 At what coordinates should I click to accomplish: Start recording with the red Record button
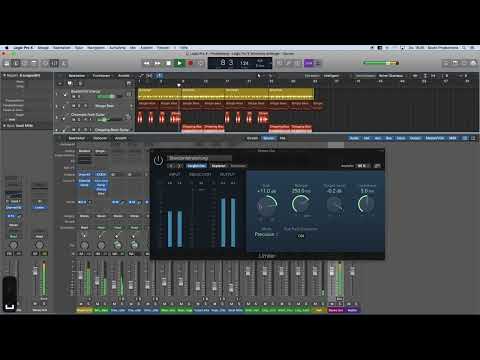click(190, 63)
